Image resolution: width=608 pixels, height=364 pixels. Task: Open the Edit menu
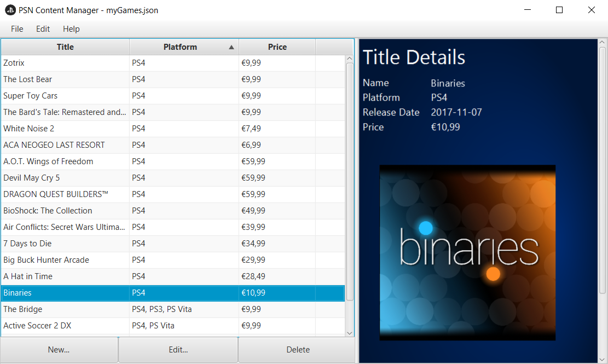point(43,29)
